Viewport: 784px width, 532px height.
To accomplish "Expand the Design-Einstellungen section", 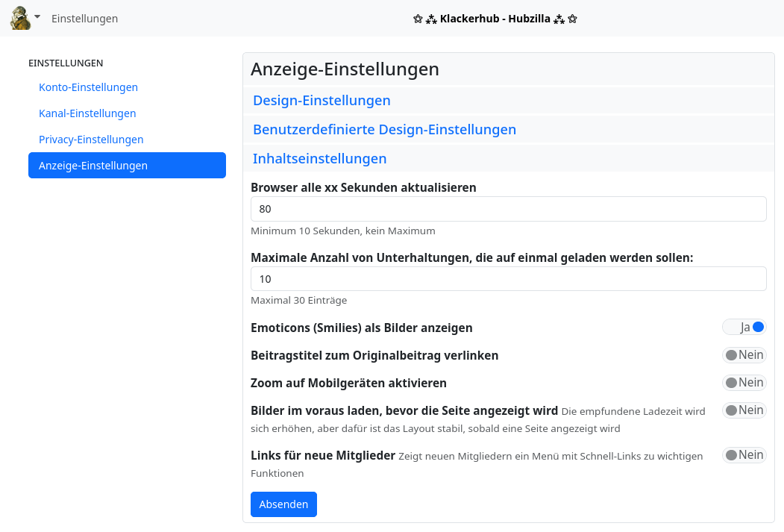I will coord(321,100).
